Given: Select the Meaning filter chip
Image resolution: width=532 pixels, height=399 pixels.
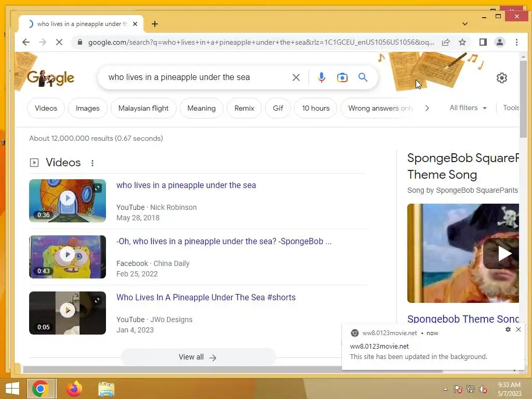Looking at the screenshot, I should point(201,108).
